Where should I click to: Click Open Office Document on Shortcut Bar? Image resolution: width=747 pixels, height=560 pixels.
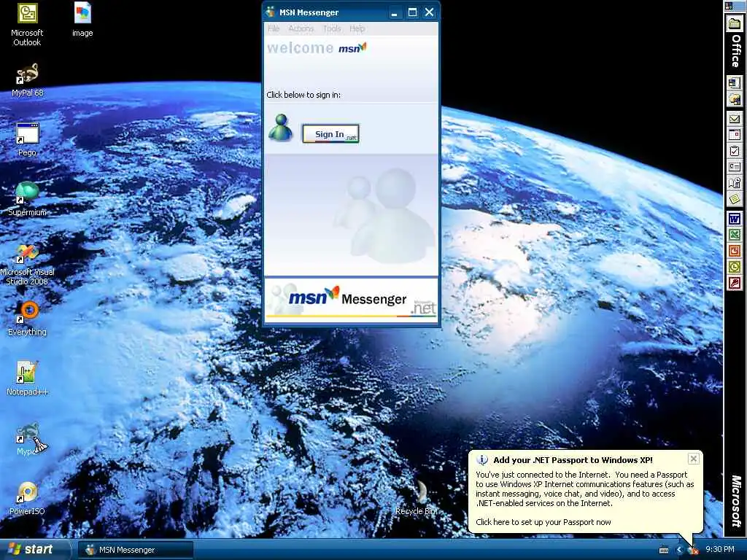(x=734, y=99)
